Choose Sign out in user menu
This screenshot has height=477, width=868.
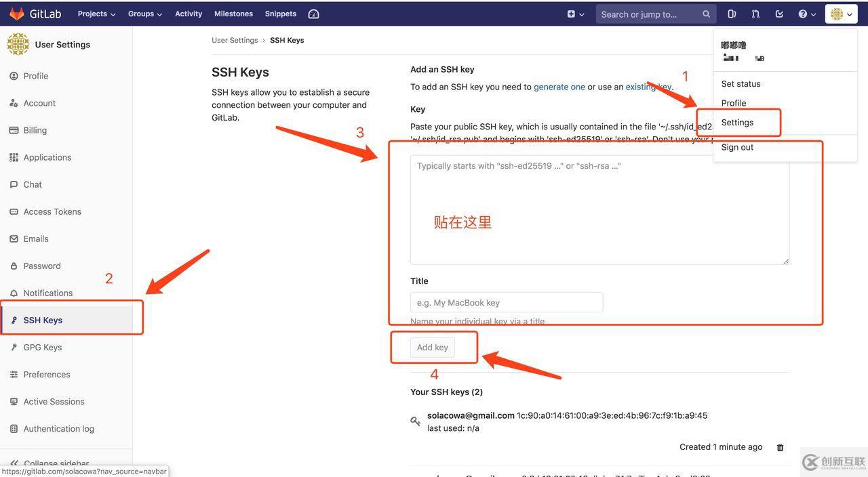pos(737,147)
